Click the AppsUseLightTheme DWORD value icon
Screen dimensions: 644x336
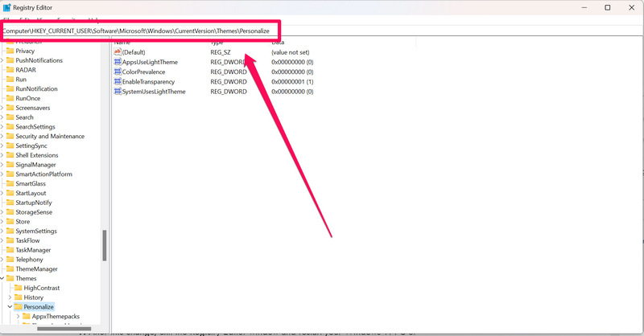point(118,62)
